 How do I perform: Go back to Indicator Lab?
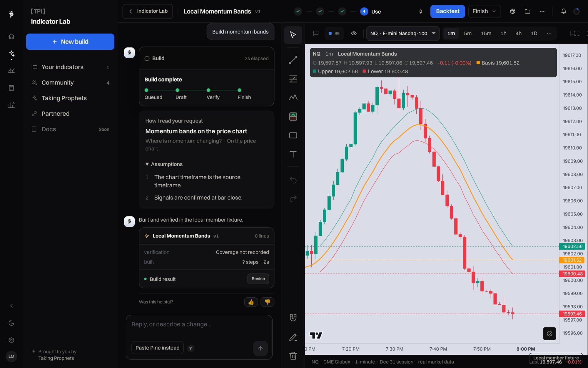[148, 11]
